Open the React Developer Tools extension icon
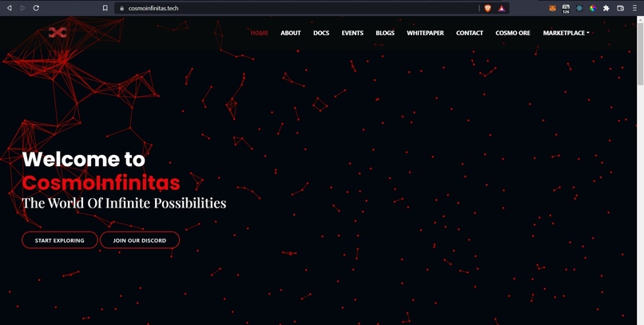This screenshot has height=325, width=644. 579,8
